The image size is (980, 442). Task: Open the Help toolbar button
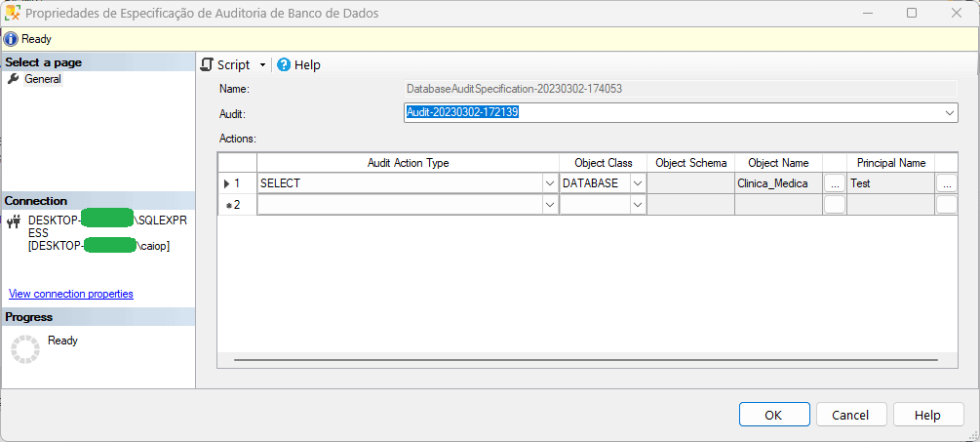coord(298,65)
